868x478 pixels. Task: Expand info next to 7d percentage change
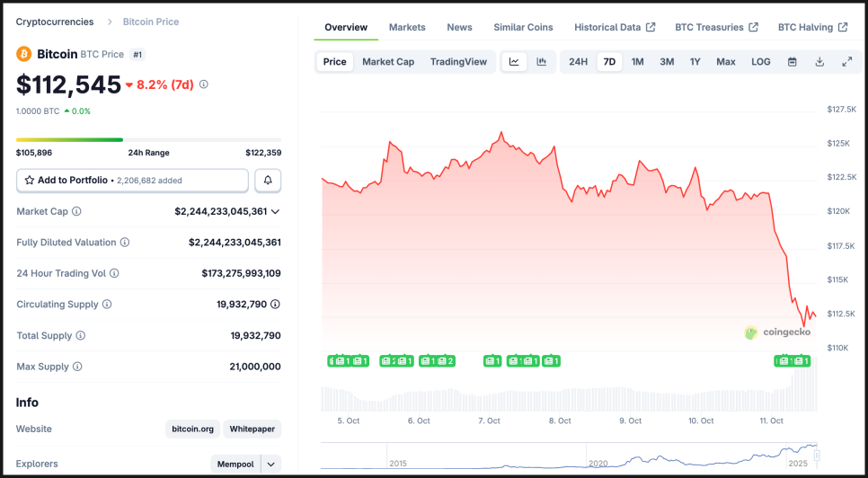204,84
